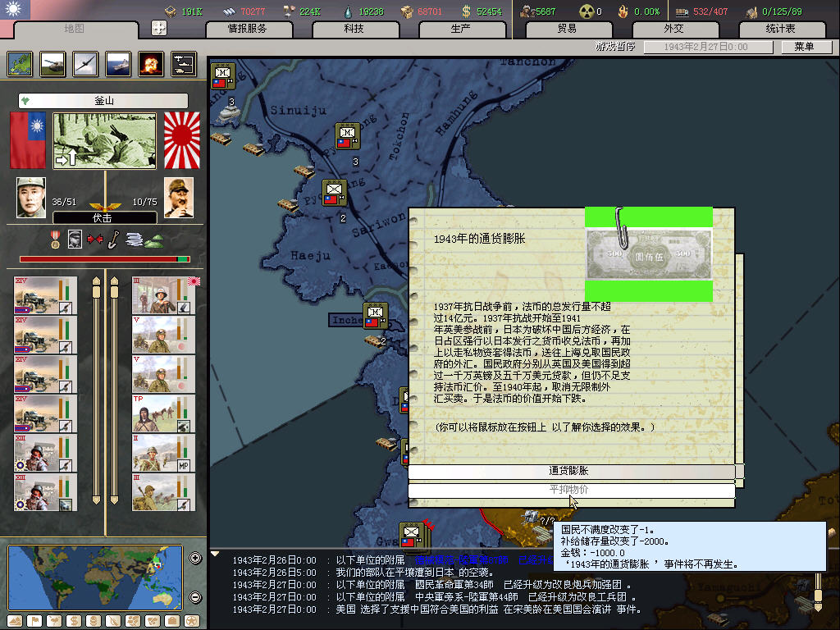Click the banknote image in event popup
This screenshot has width=840, height=630.
tap(649, 255)
